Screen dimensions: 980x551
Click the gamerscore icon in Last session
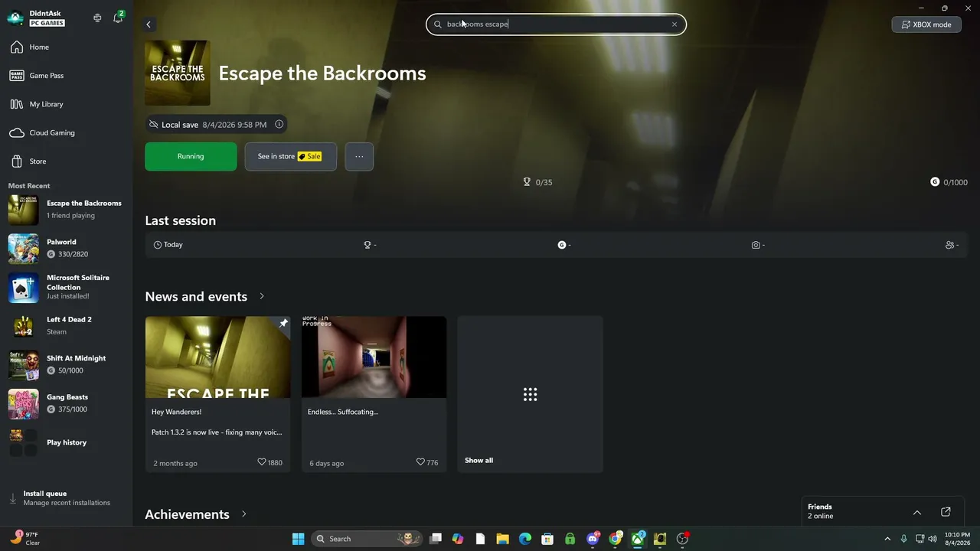(x=562, y=245)
